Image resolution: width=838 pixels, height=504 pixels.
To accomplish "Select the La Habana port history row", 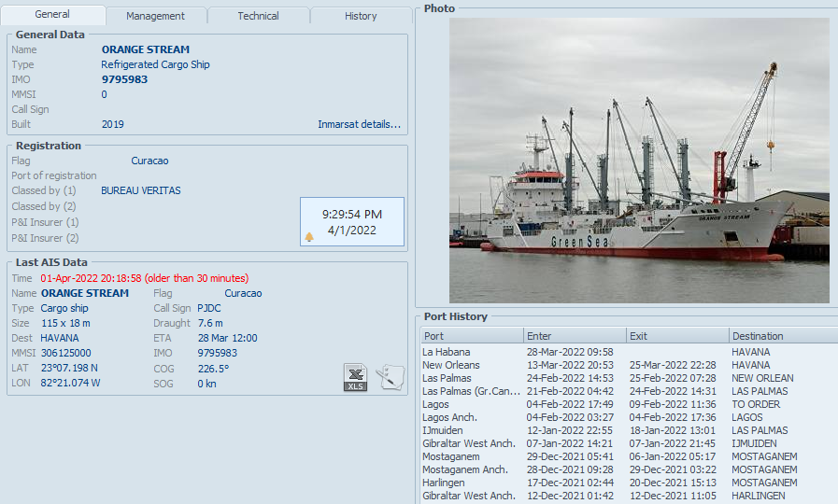I will [x=629, y=352].
